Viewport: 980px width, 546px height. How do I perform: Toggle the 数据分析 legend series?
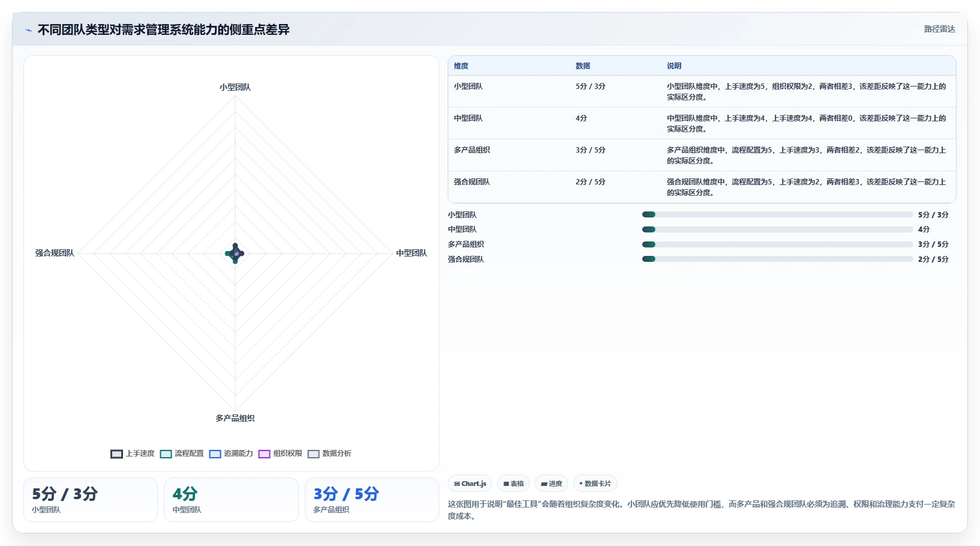(x=329, y=453)
